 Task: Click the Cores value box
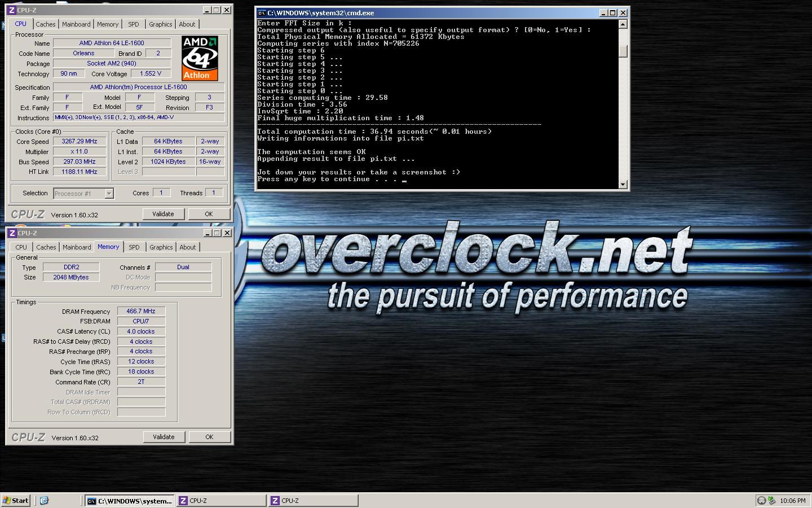click(161, 193)
